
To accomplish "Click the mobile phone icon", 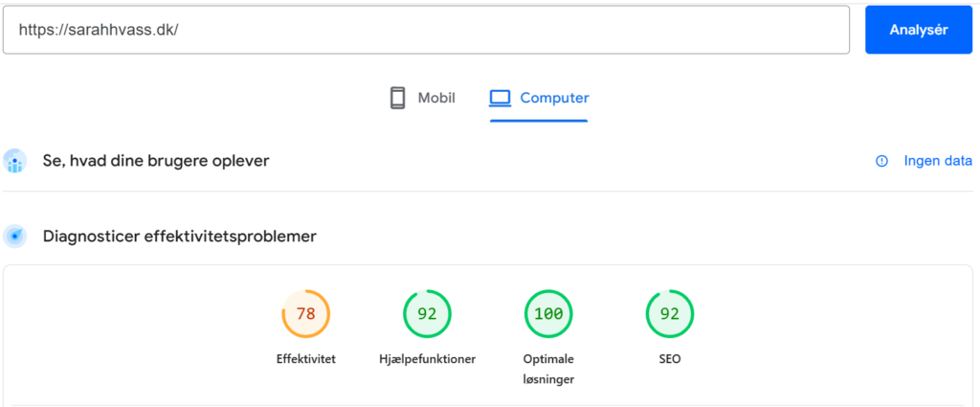I will (398, 98).
